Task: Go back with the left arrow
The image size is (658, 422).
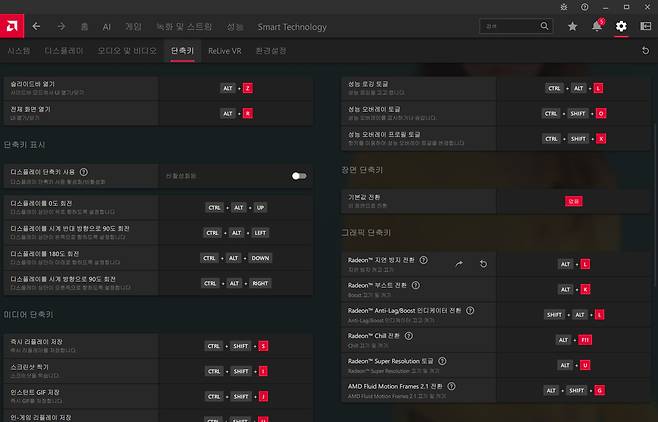Action: click(37, 26)
